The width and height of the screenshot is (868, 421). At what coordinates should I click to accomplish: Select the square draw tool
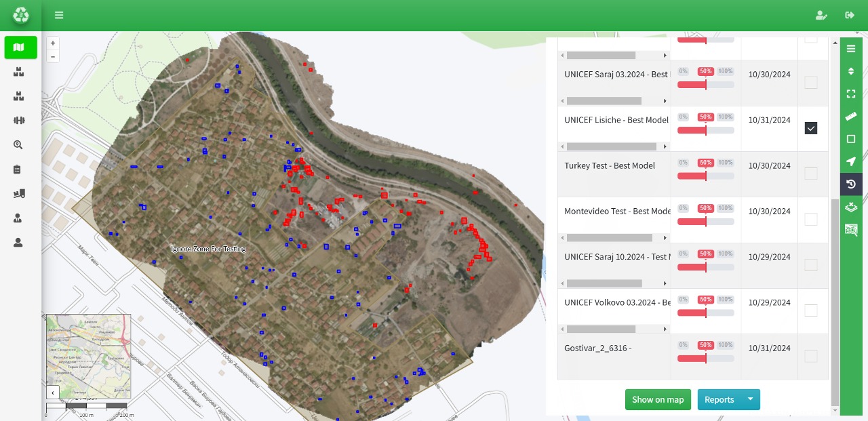[851, 139]
